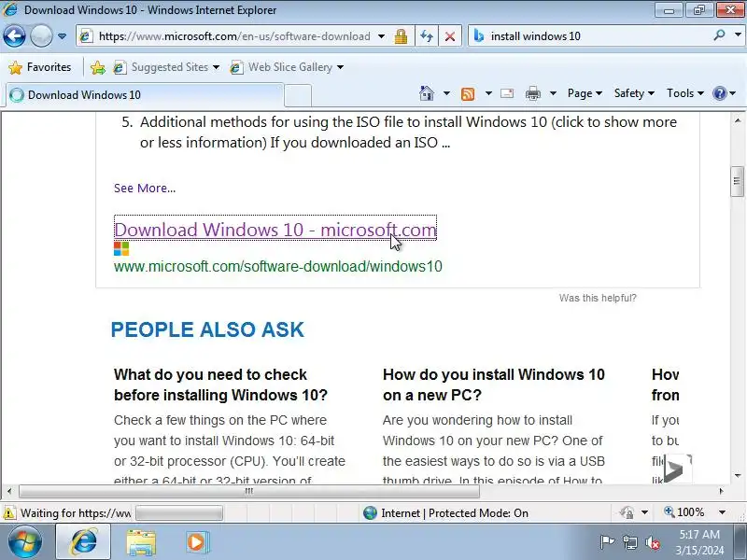Expand the Feeds dropdown arrow

(x=488, y=93)
